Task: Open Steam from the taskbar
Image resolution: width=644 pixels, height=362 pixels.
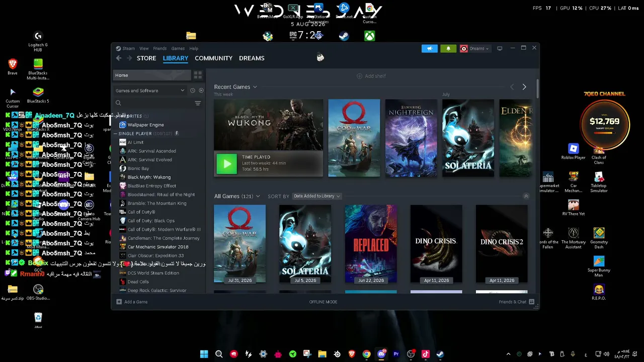Action: click(x=440, y=354)
